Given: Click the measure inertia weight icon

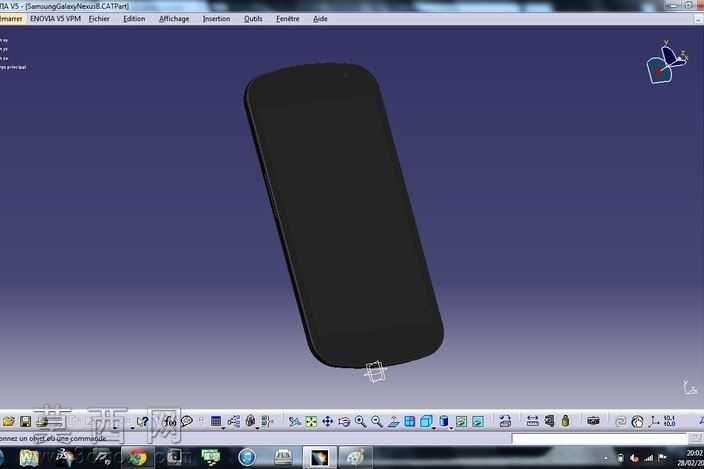Looking at the screenshot, I should 565,421.
